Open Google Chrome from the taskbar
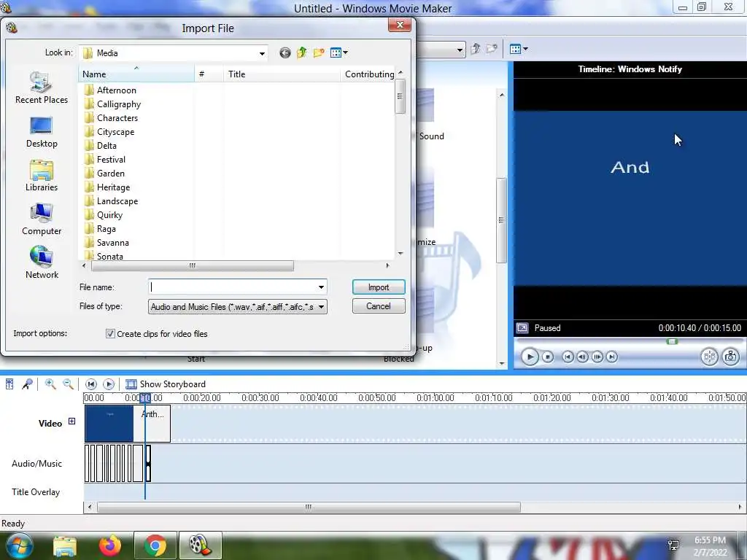 point(155,545)
